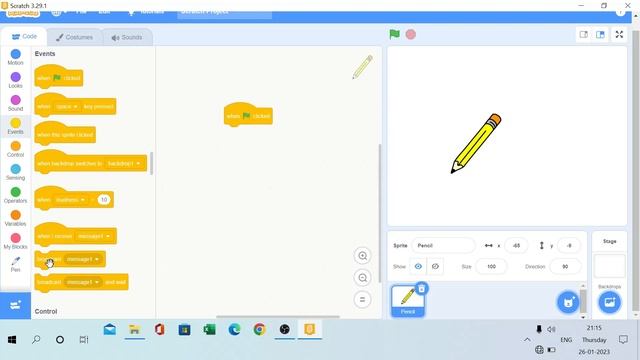Click the sprite pane scroll up arrow
This screenshot has width=640, height=360.
583,286
